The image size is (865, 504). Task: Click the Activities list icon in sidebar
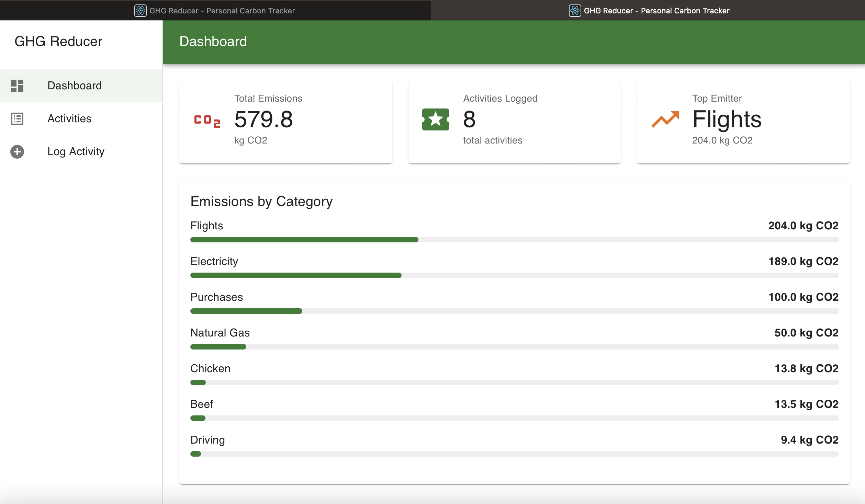(17, 119)
